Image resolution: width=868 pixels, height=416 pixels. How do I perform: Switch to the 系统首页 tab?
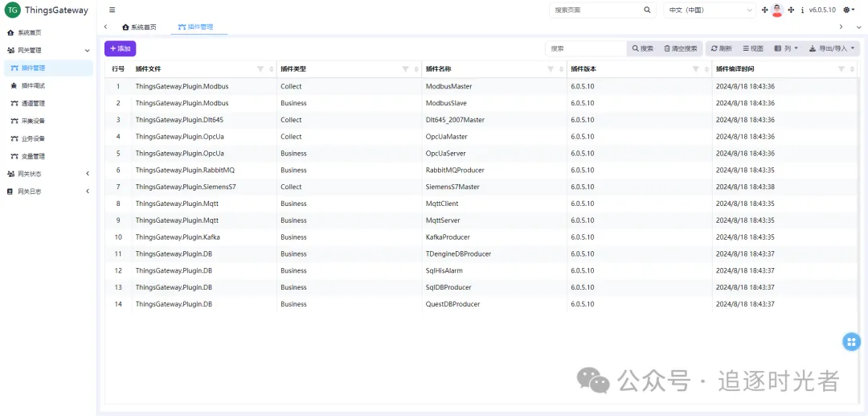[x=140, y=27]
